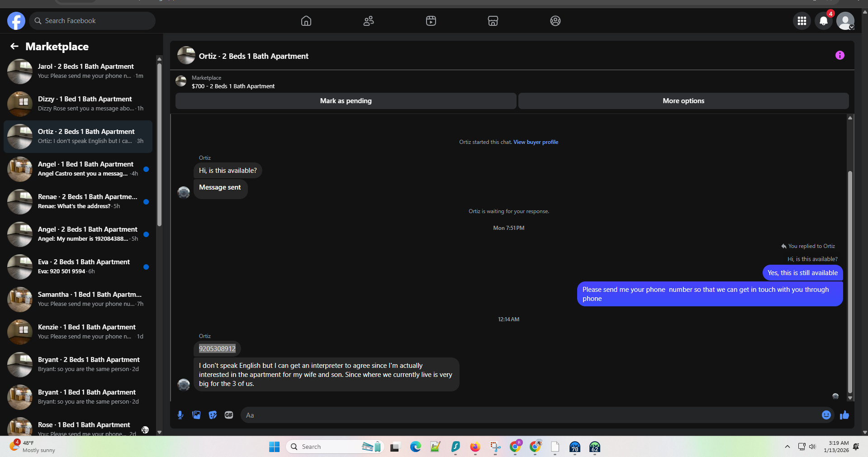Record a voice clip with microphone icon
The height and width of the screenshot is (457, 868).
point(180,415)
